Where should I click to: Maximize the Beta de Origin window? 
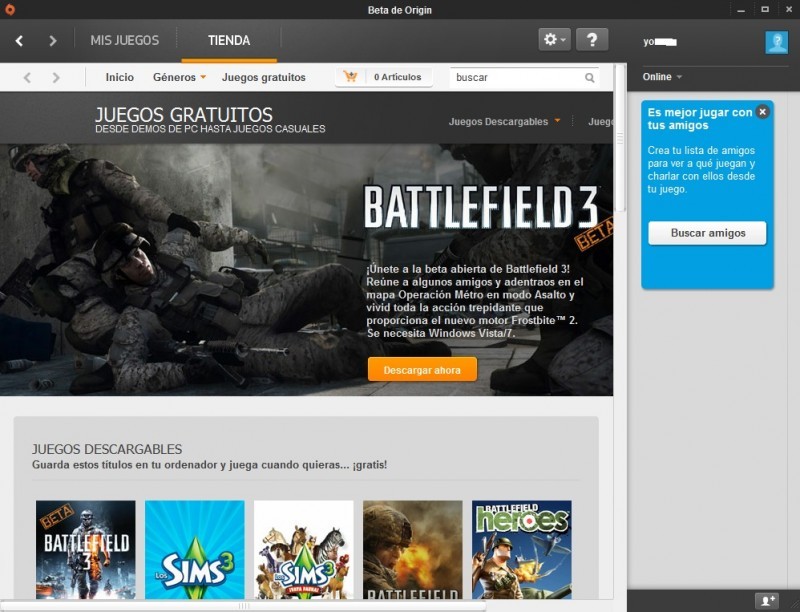[765, 10]
